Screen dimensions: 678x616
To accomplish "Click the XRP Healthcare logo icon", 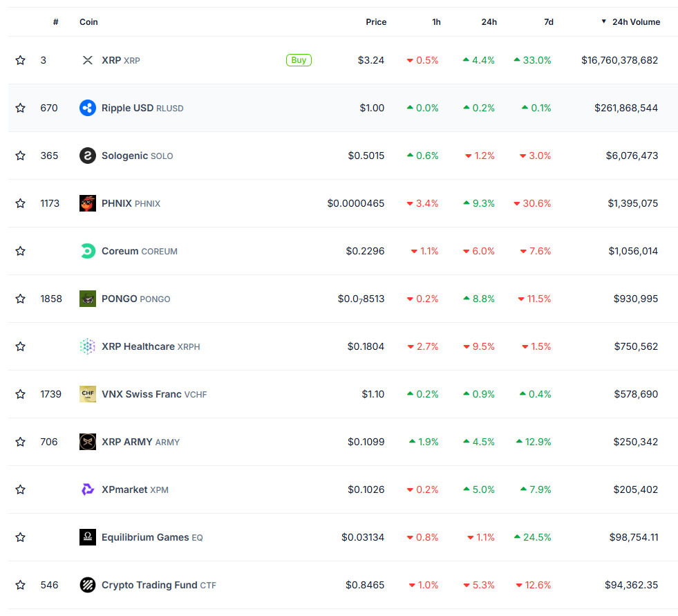I will pos(88,346).
